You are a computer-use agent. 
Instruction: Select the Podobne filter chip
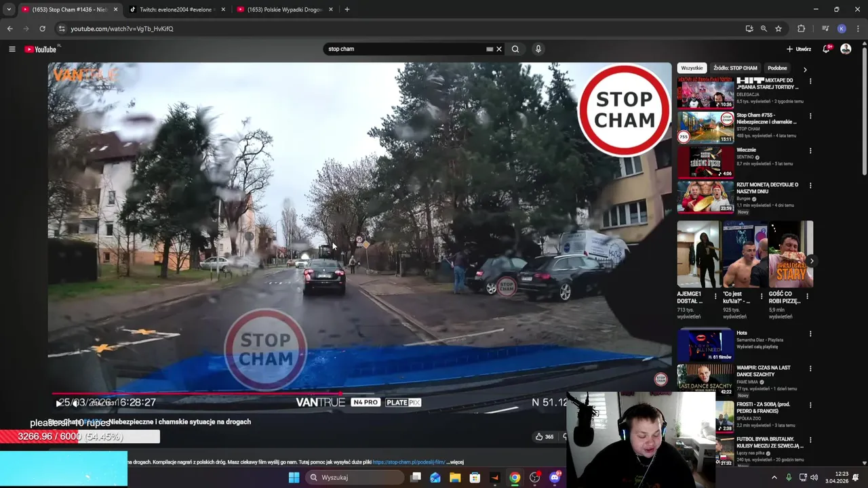tap(777, 68)
